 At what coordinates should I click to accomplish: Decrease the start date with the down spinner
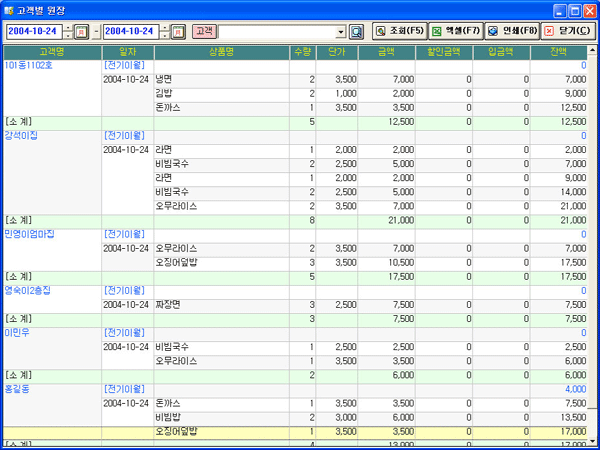click(x=68, y=36)
